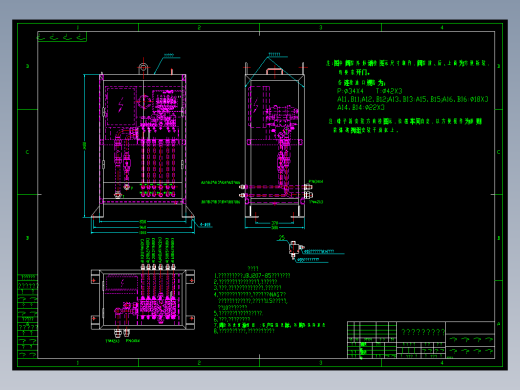
Task: Click the lightning symbol in the side view's electrical box
Action: pyautogui.click(x=256, y=106)
